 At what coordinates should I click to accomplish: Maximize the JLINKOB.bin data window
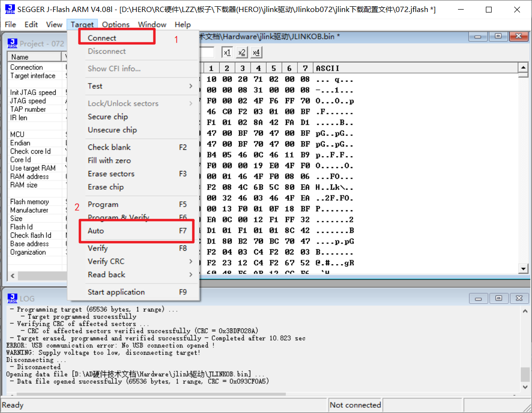click(x=498, y=36)
